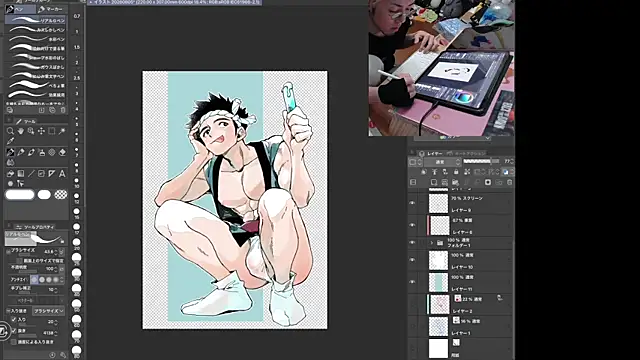
Task: Hide layer 11 with eye icon
Action: tap(412, 282)
